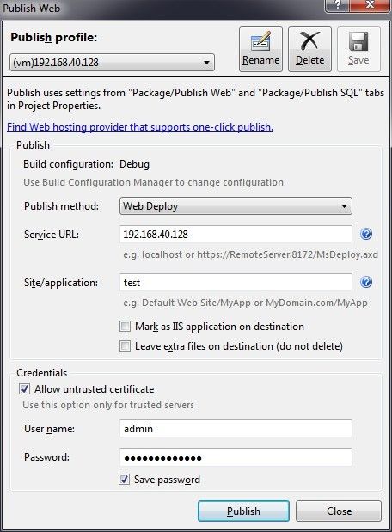Toggle the Save password checkbox
The image size is (392, 532).
click(124, 479)
